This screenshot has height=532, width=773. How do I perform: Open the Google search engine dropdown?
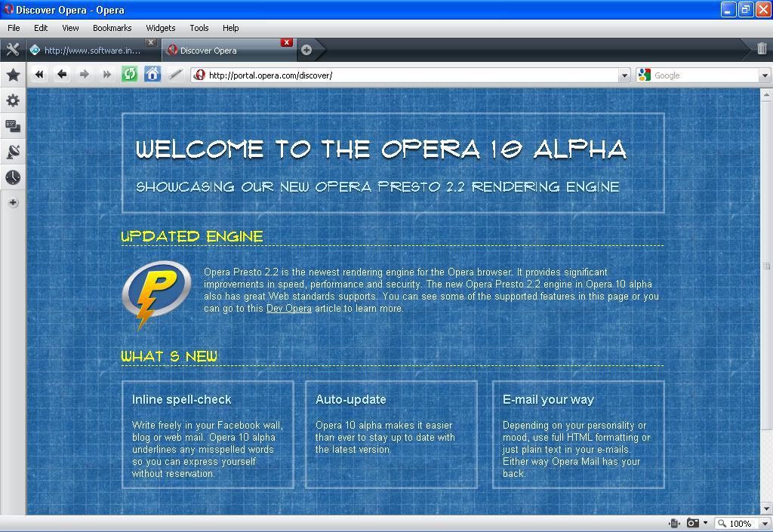pyautogui.click(x=765, y=75)
